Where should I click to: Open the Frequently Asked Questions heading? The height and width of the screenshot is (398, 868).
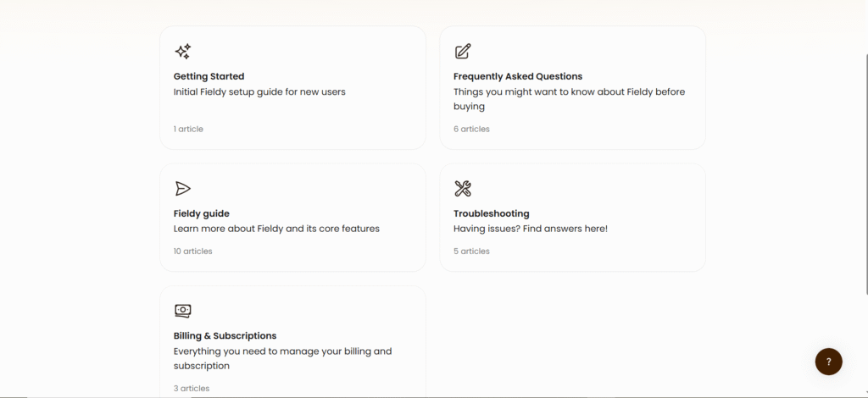click(x=518, y=76)
